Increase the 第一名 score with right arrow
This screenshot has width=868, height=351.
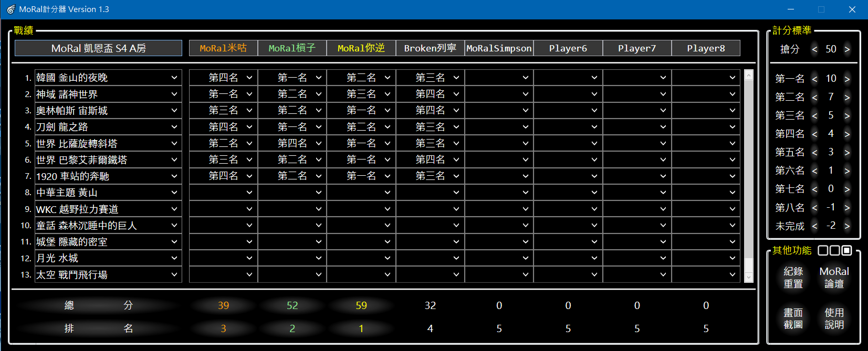tap(847, 79)
